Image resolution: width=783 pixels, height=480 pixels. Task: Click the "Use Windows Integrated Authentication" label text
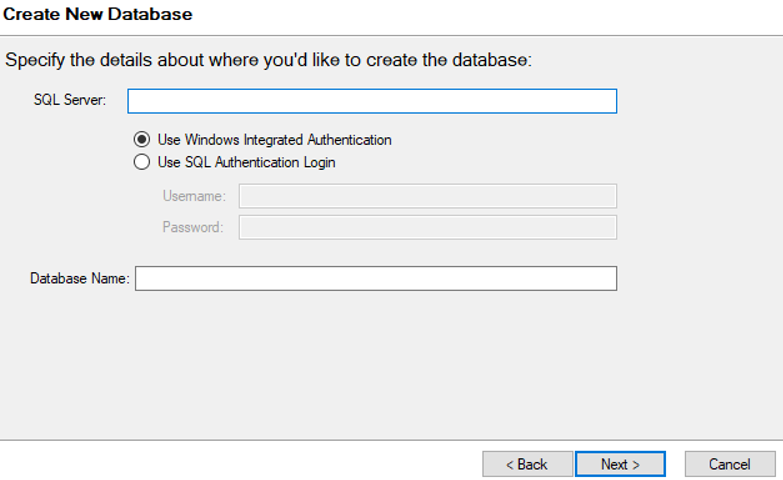point(274,140)
